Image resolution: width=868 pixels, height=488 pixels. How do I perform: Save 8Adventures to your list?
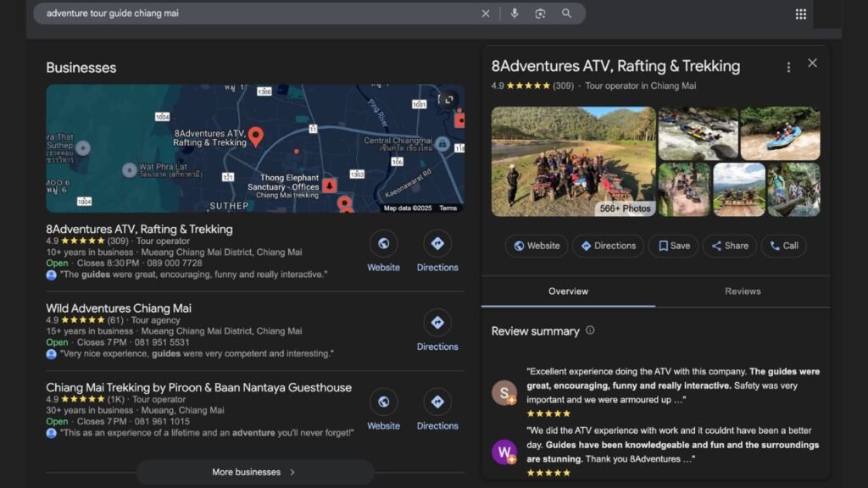pyautogui.click(x=673, y=246)
